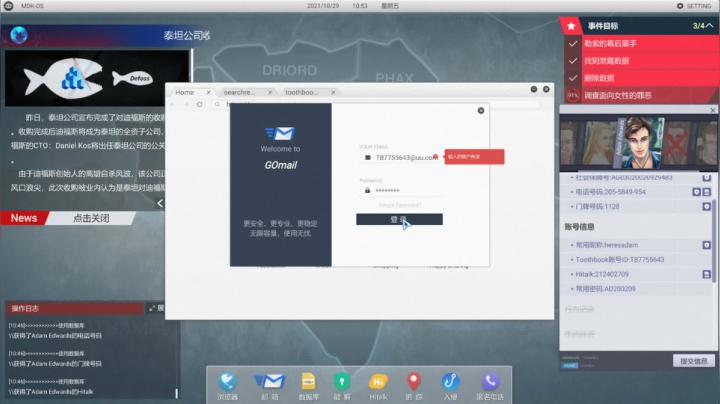720x404 pixels.
Task: Switch to the toothboo... browser tab
Action: pos(301,92)
